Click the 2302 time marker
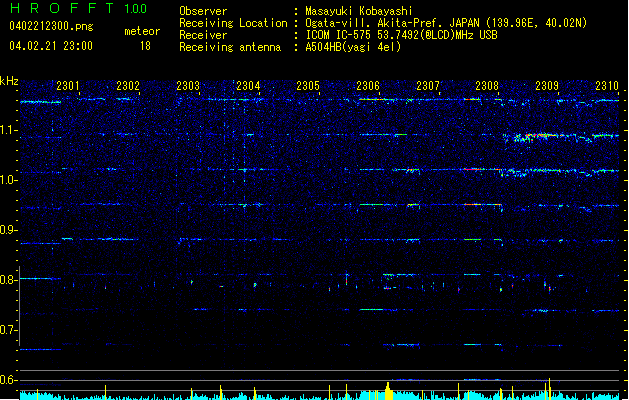This screenshot has width=629, height=400. (128, 86)
